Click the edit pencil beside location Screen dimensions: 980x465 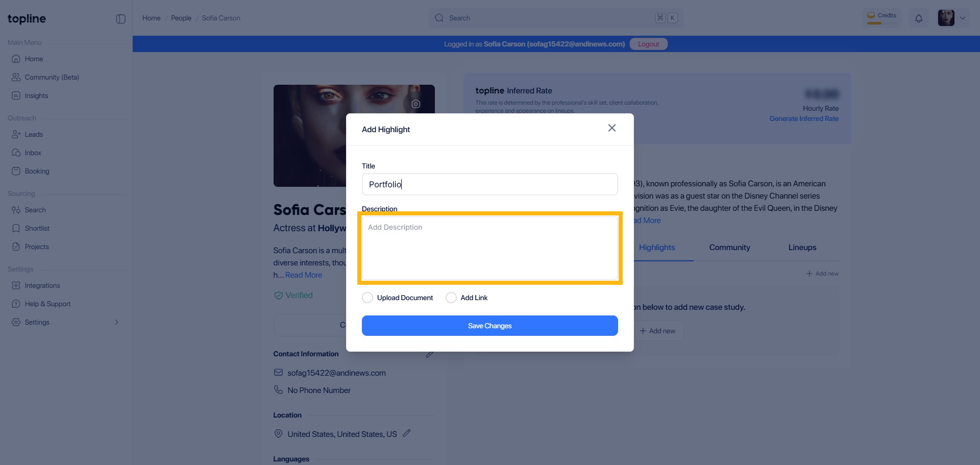click(407, 433)
